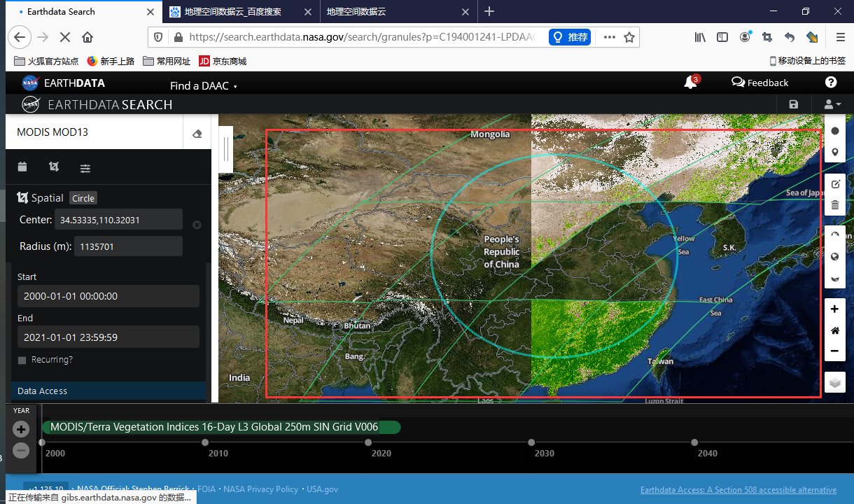Open the Find a DAAC dropdown
This screenshot has height=504, width=854.
click(204, 85)
